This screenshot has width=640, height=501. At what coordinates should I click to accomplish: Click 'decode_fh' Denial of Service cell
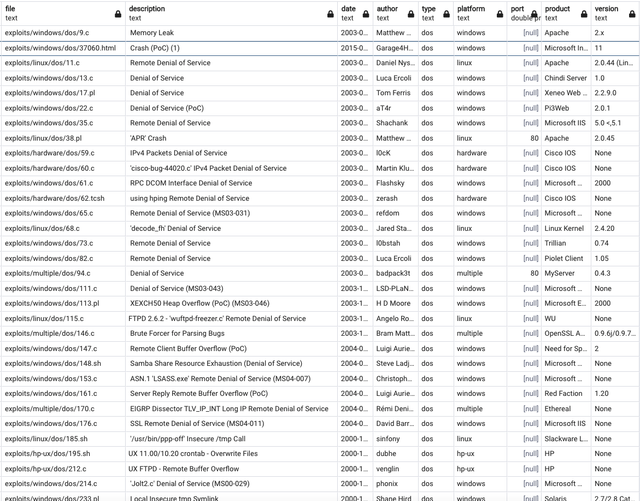231,228
